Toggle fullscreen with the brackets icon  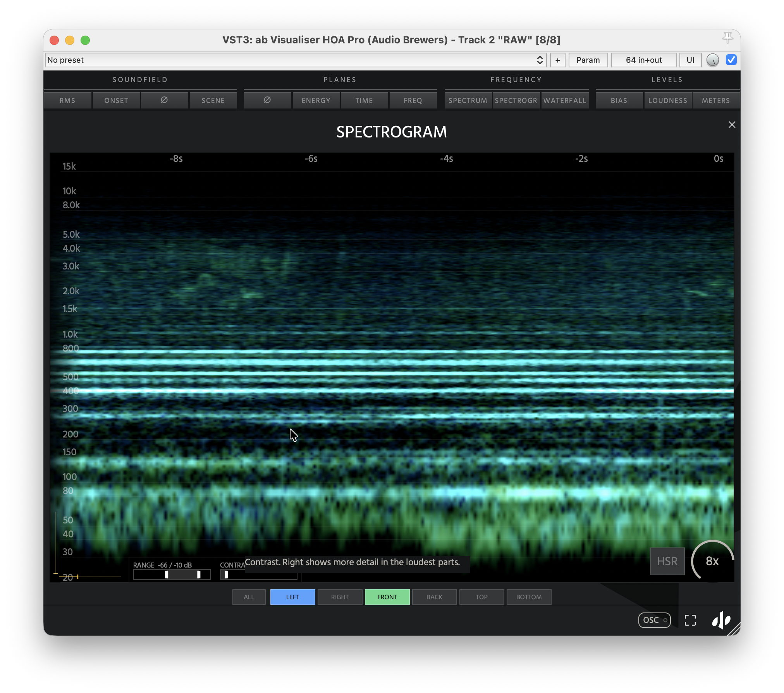click(690, 620)
